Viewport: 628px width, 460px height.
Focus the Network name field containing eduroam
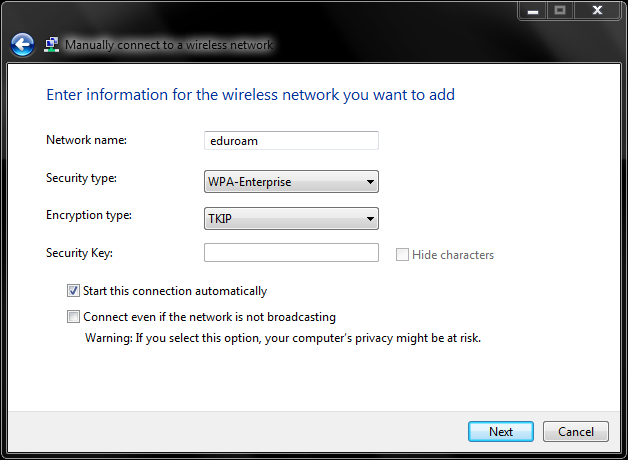click(x=291, y=141)
